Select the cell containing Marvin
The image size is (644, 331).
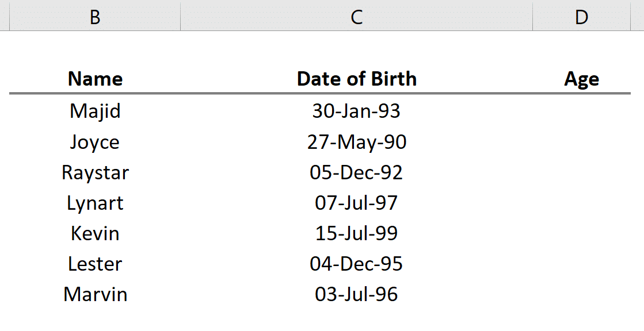tap(94, 294)
